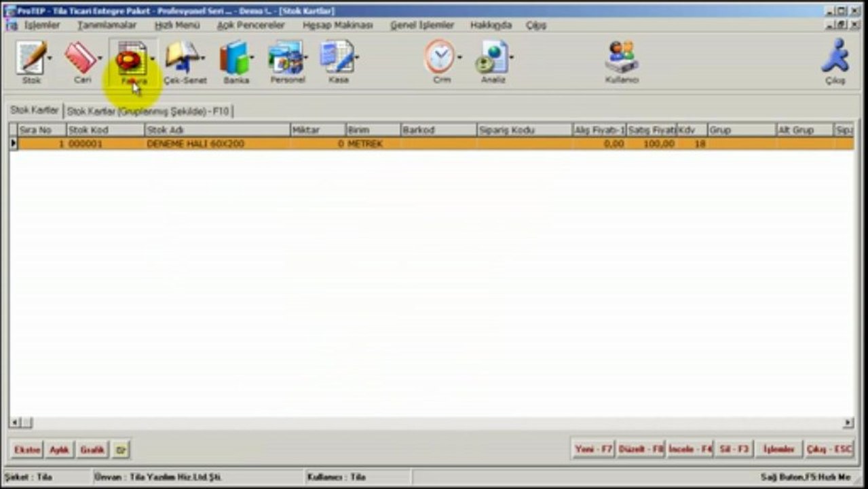Expand the dropdown arrow next to Fatura
This screenshot has width=868, height=489.
152,58
